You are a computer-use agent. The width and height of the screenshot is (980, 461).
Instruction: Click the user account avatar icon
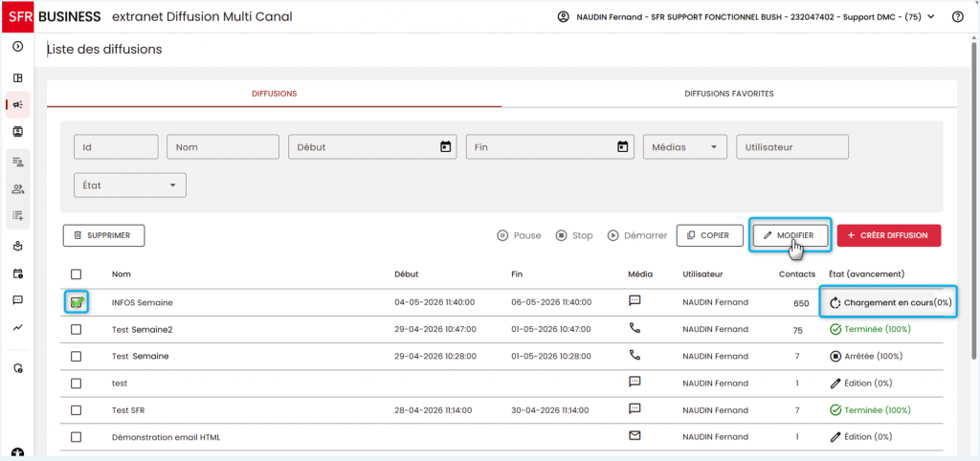(563, 17)
